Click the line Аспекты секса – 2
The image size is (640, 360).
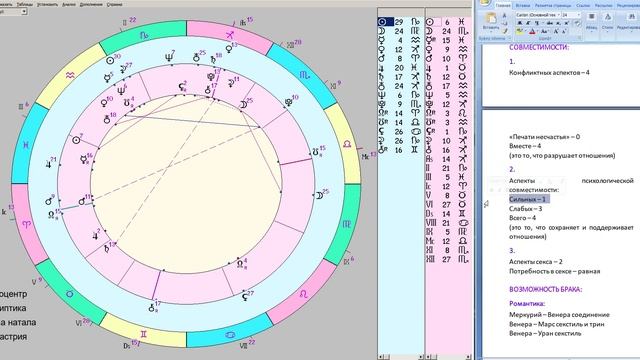[x=536, y=262]
